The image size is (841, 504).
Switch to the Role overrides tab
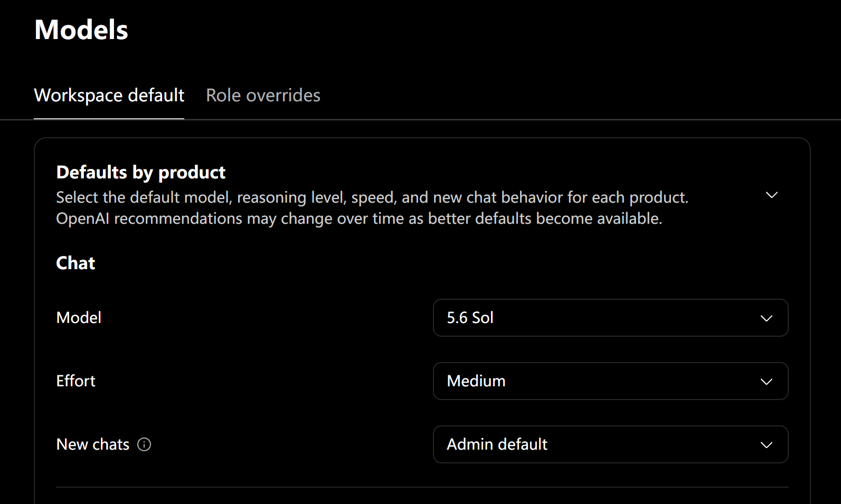click(x=263, y=96)
